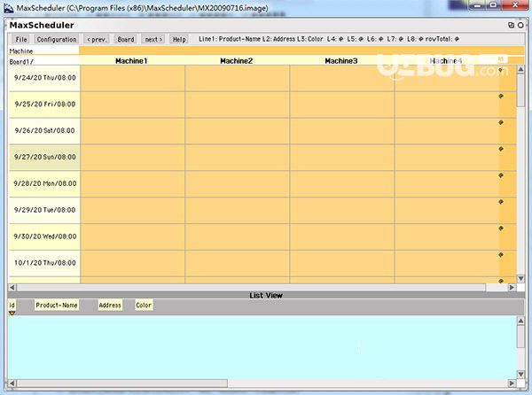This screenshot has width=532, height=395.
Task: Open the File menu
Action: [x=21, y=39]
